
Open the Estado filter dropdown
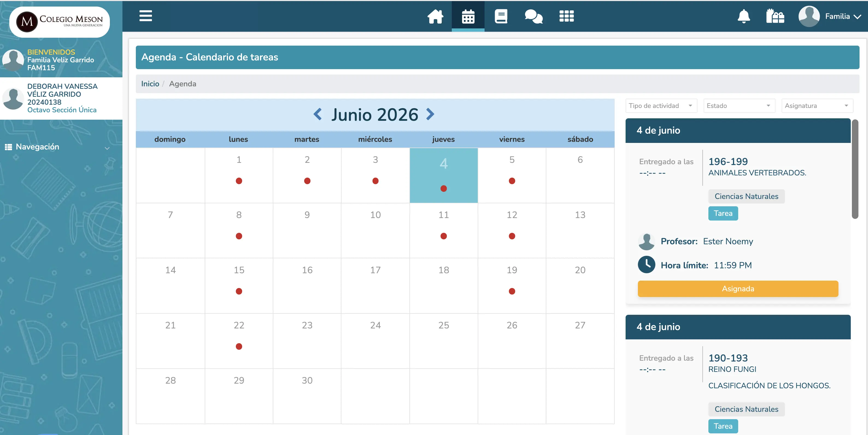coord(739,106)
